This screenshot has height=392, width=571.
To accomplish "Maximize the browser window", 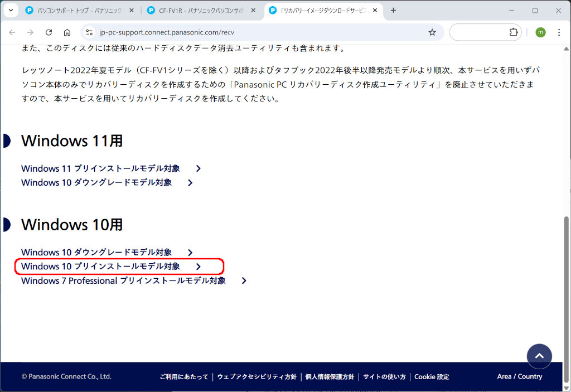I will click(x=535, y=11).
